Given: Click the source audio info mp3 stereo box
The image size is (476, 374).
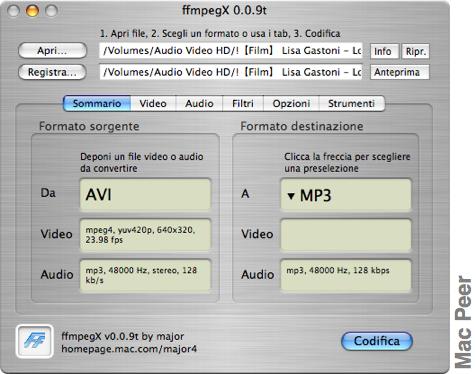Looking at the screenshot, I should [x=145, y=275].
